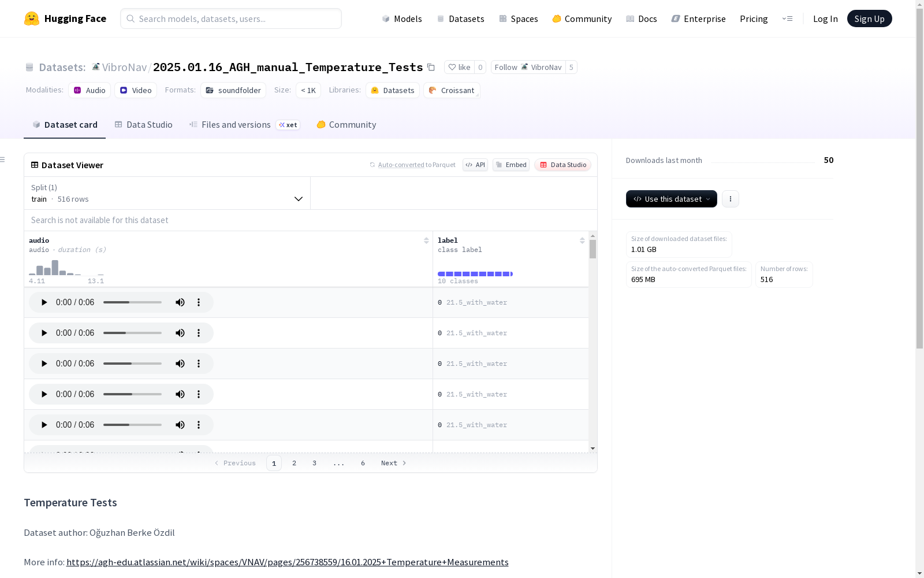Viewport: 924px width, 578px height.
Task: Sort by the audio column
Action: 426,240
